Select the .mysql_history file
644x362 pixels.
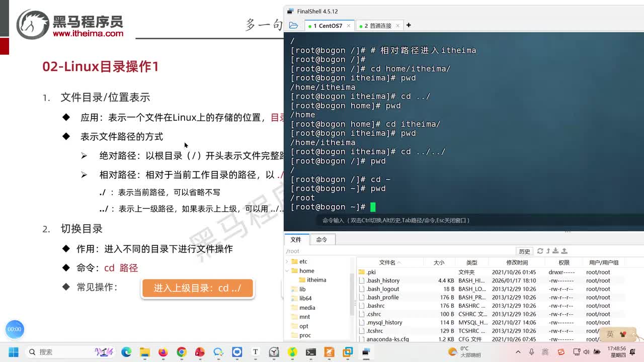[x=491, y=322]
